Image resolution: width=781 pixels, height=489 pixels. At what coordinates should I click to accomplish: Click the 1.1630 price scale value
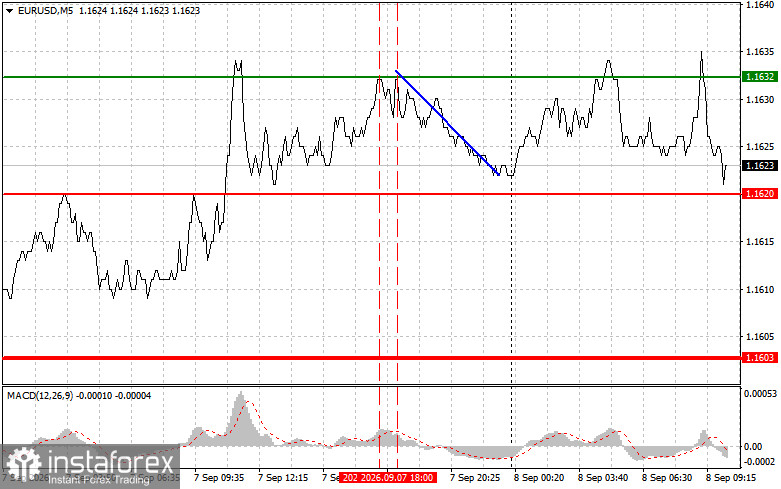pos(760,100)
